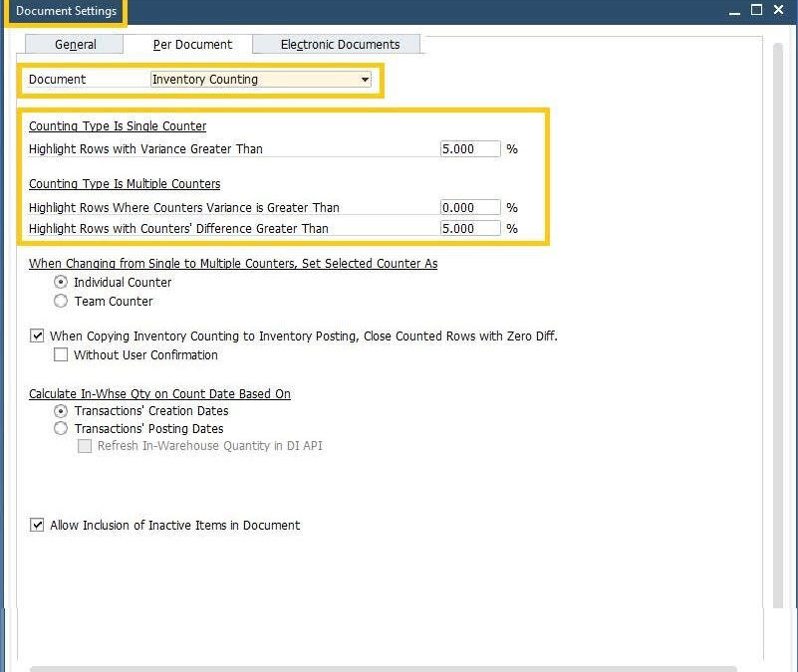Expand the Document type dropdown
The height and width of the screenshot is (672, 798).
365,80
